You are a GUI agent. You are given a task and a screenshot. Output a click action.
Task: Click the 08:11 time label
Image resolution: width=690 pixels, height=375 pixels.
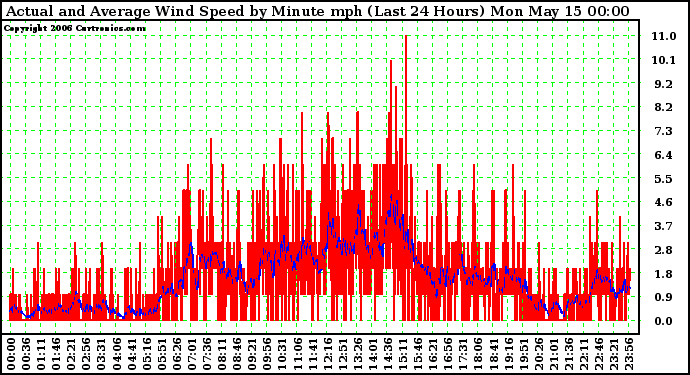click(222, 354)
